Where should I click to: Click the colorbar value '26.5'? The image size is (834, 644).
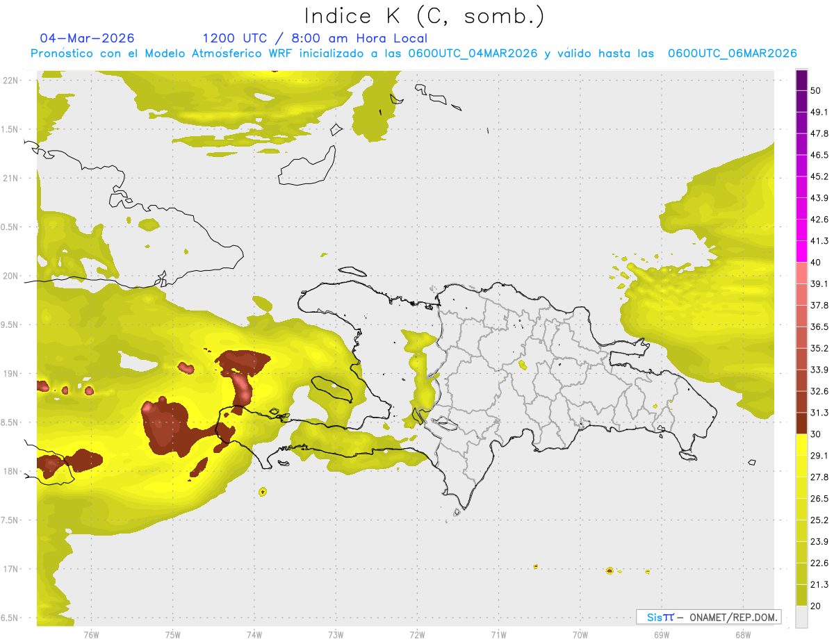(819, 499)
